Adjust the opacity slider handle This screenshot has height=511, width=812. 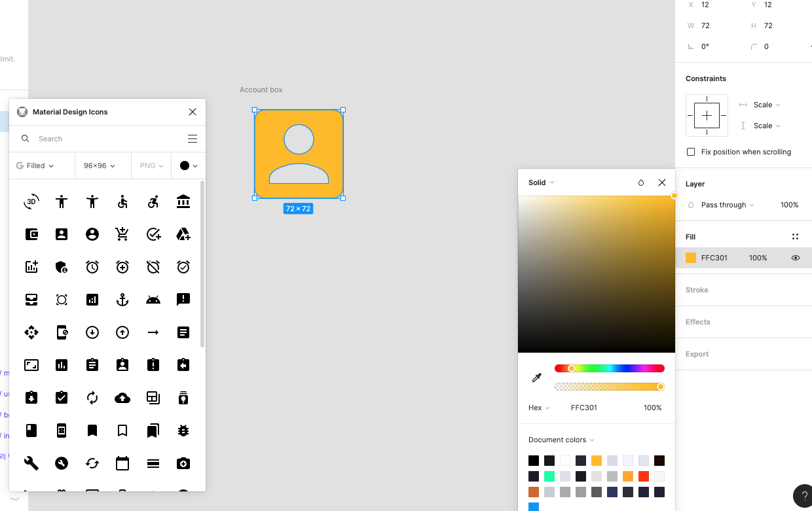(x=661, y=387)
